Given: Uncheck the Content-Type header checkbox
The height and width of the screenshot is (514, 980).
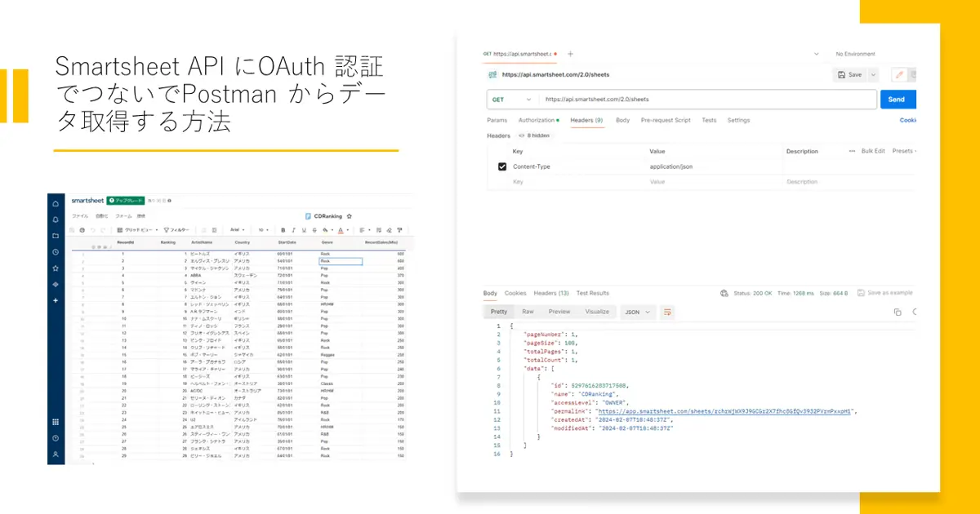Looking at the screenshot, I should (x=502, y=166).
